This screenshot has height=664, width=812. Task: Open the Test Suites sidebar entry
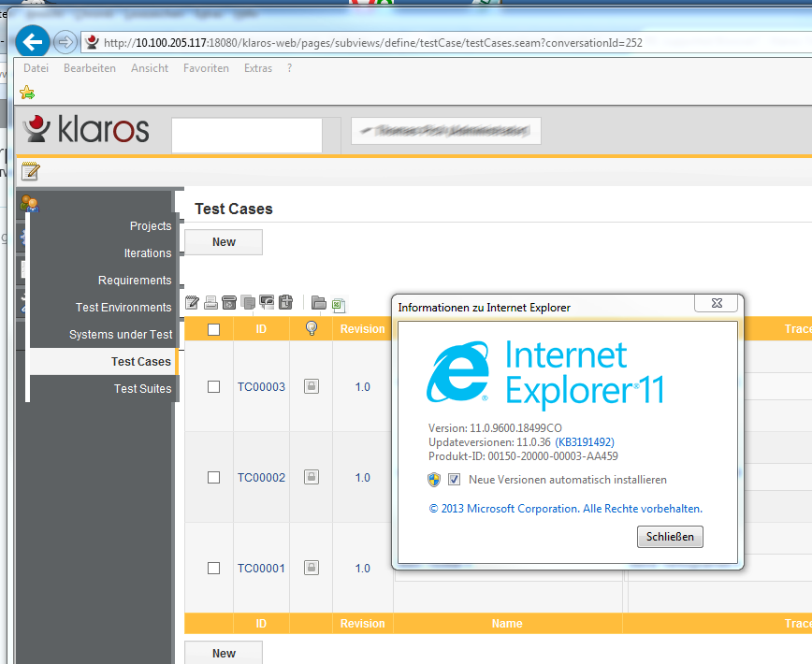coord(142,389)
